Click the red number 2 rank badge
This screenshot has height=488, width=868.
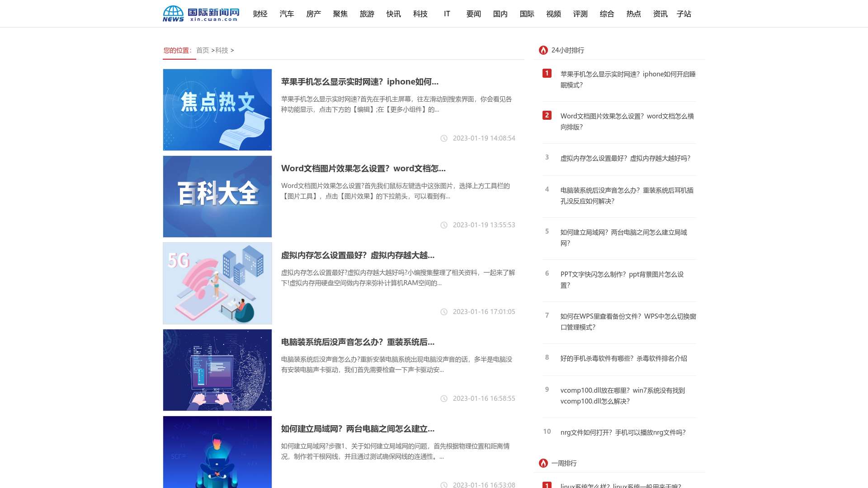547,115
